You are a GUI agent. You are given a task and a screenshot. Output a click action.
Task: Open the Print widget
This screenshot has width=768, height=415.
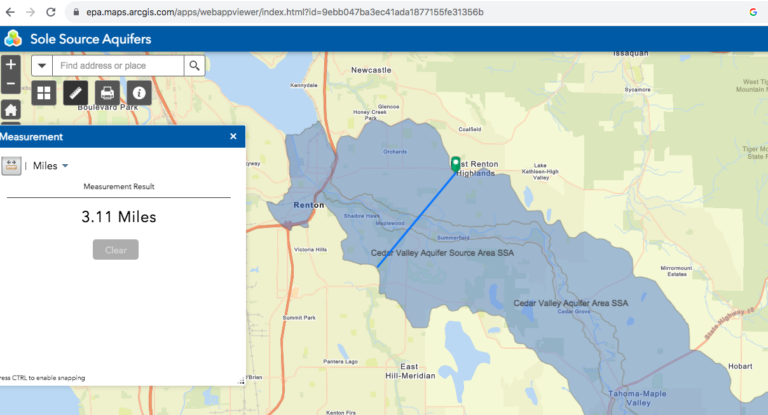coord(107,93)
